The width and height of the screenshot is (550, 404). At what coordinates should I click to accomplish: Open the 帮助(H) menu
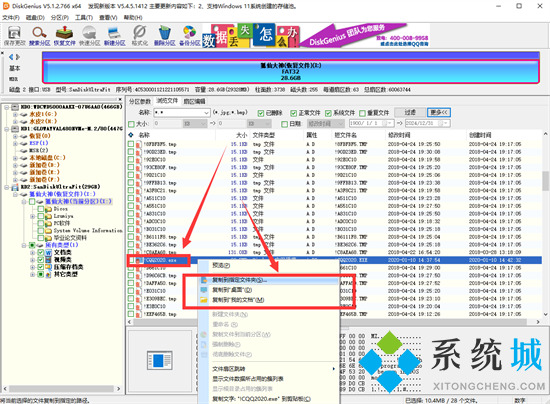click(133, 18)
